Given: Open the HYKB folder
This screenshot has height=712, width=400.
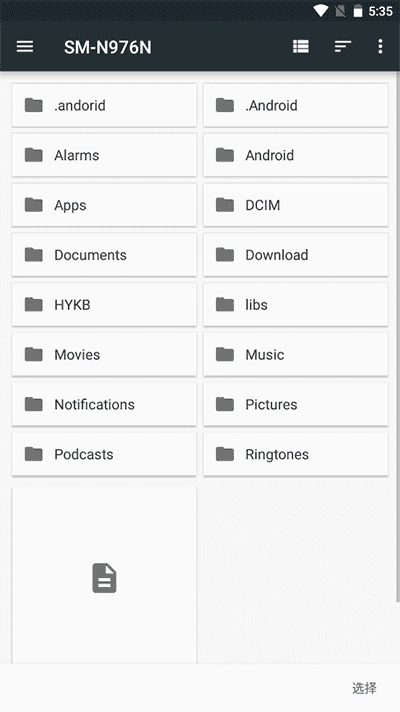Looking at the screenshot, I should click(x=104, y=305).
